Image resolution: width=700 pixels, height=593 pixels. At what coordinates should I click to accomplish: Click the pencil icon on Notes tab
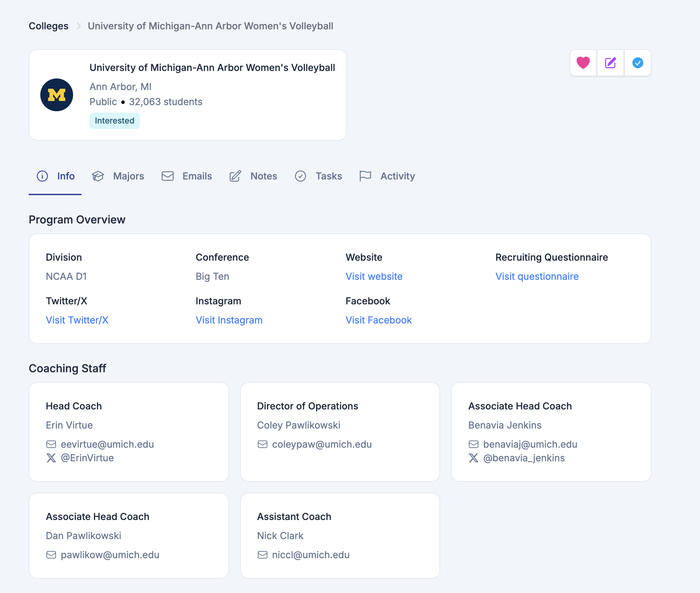235,176
